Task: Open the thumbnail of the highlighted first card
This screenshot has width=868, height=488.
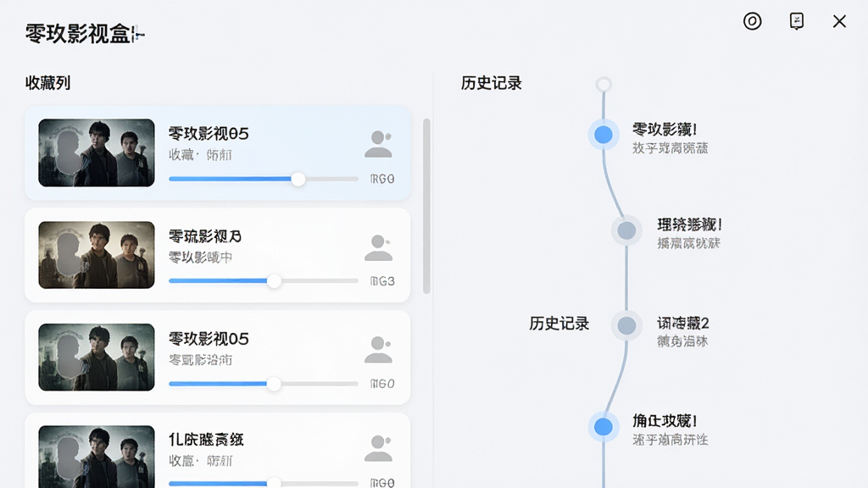Action: tap(97, 152)
